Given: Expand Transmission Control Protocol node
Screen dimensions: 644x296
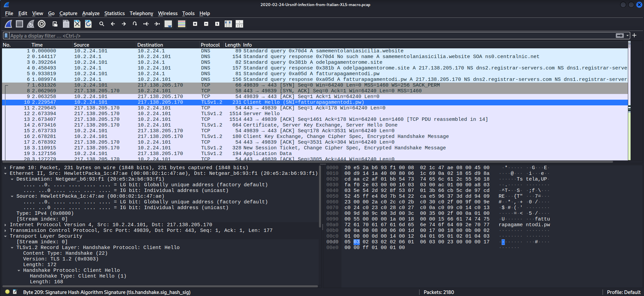Looking at the screenshot, I should click(5, 231).
